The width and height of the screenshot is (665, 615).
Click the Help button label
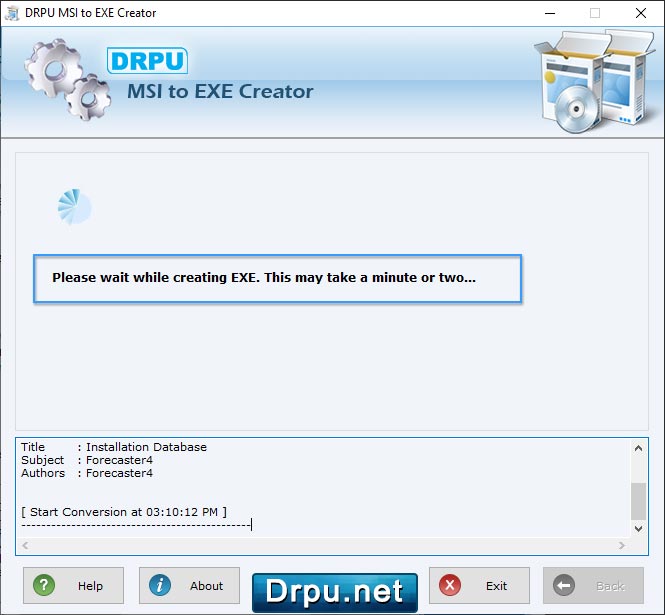tap(90, 586)
